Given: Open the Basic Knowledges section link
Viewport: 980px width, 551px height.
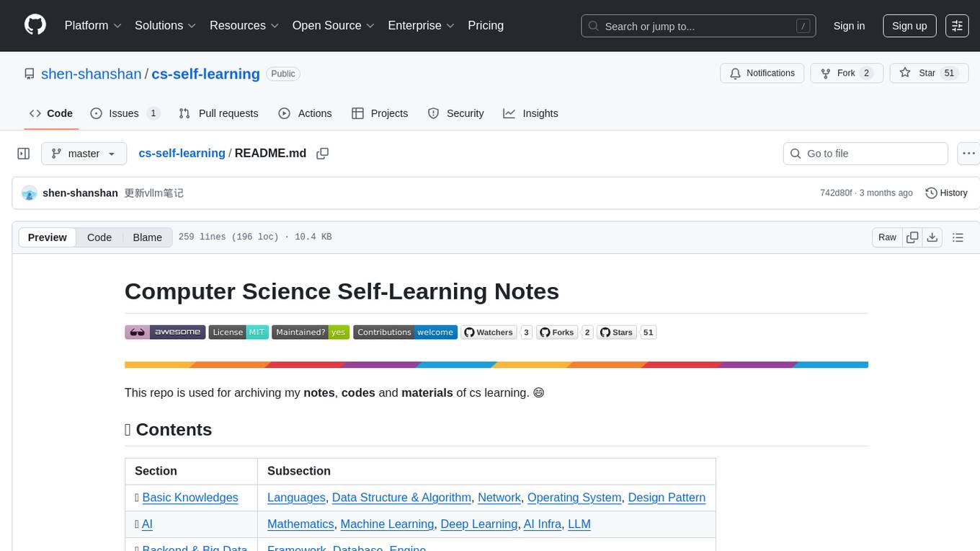Looking at the screenshot, I should [190, 498].
